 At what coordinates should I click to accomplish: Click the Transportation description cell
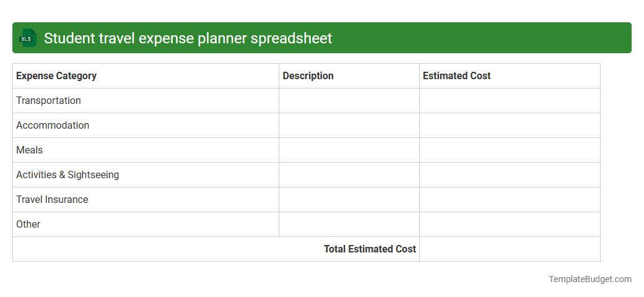(x=349, y=100)
